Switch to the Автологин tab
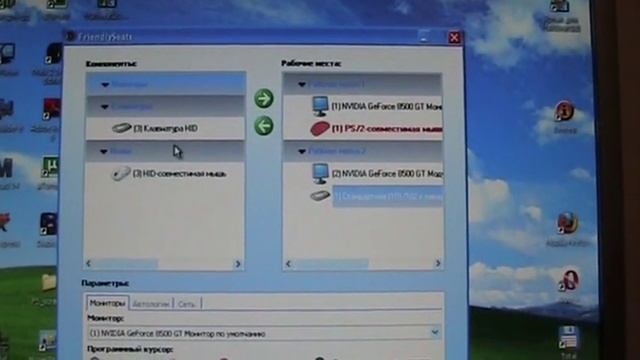Viewport: 640px width, 360px height. (151, 304)
